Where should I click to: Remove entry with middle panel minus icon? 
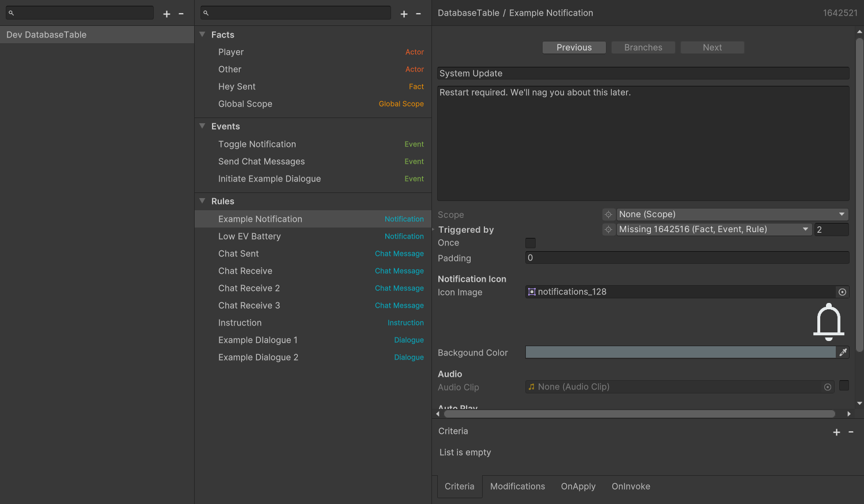(x=418, y=14)
